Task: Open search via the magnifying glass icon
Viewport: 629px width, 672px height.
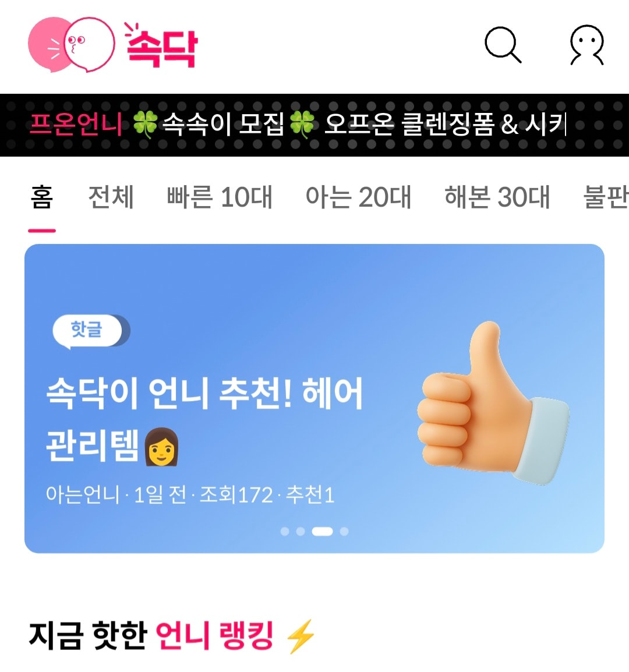Action: [503, 45]
